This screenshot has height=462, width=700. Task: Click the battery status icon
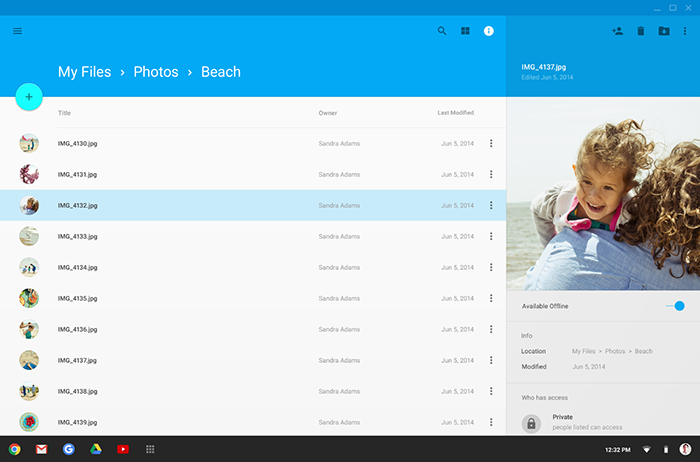666,450
